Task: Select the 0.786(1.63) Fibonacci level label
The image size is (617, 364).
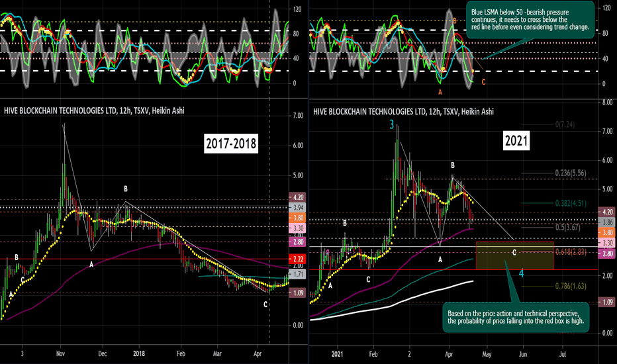Action: click(571, 286)
